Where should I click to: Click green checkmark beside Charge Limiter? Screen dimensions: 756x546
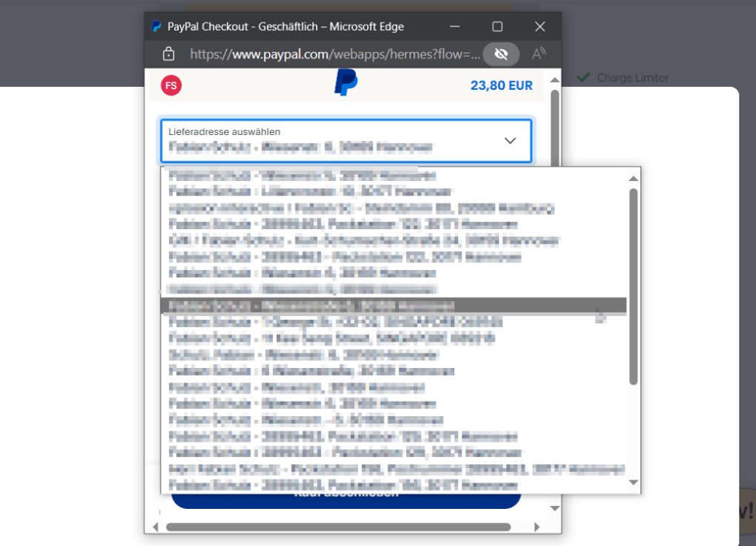coord(583,77)
